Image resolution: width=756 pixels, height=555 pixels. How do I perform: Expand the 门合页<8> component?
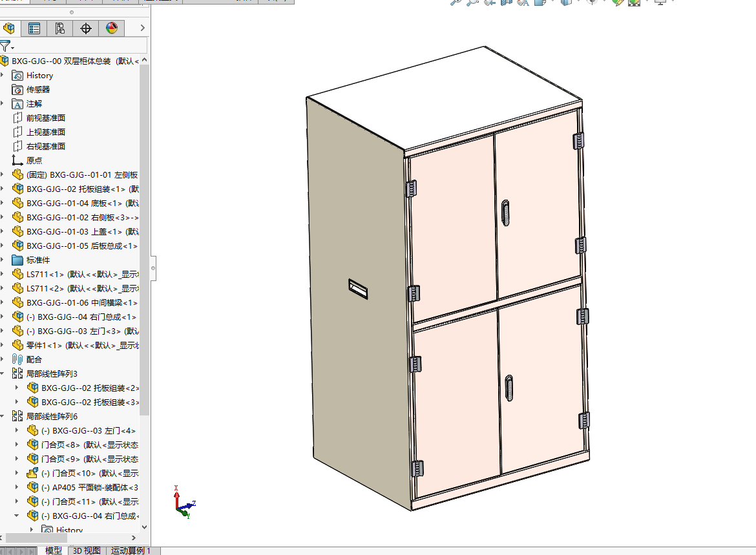pos(17,445)
